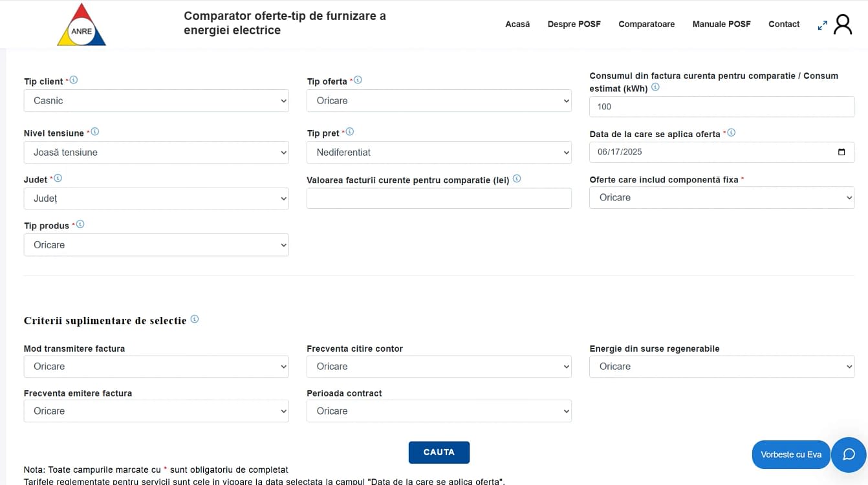Toggle fullscreen with the expand arrows icon
This screenshot has height=485, width=868.
click(822, 25)
